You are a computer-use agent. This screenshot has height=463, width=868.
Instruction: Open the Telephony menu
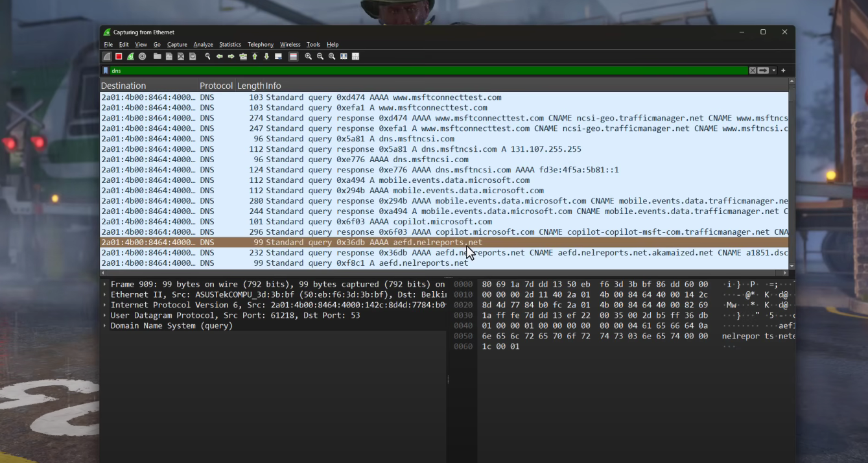click(x=261, y=45)
